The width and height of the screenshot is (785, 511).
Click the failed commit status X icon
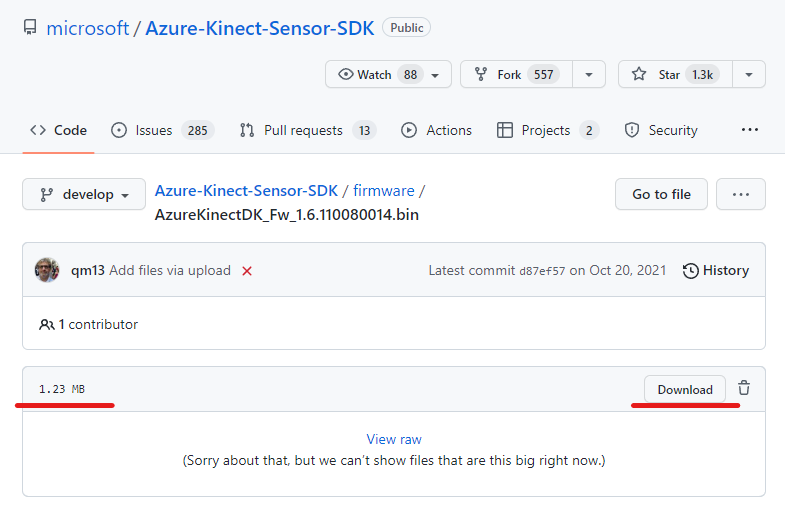tap(247, 271)
